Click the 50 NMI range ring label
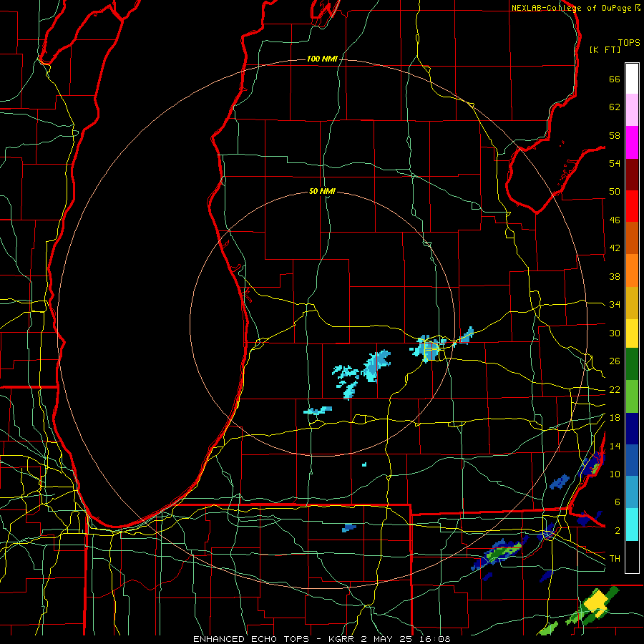Viewport: 644px width, 644px height. tap(322, 191)
